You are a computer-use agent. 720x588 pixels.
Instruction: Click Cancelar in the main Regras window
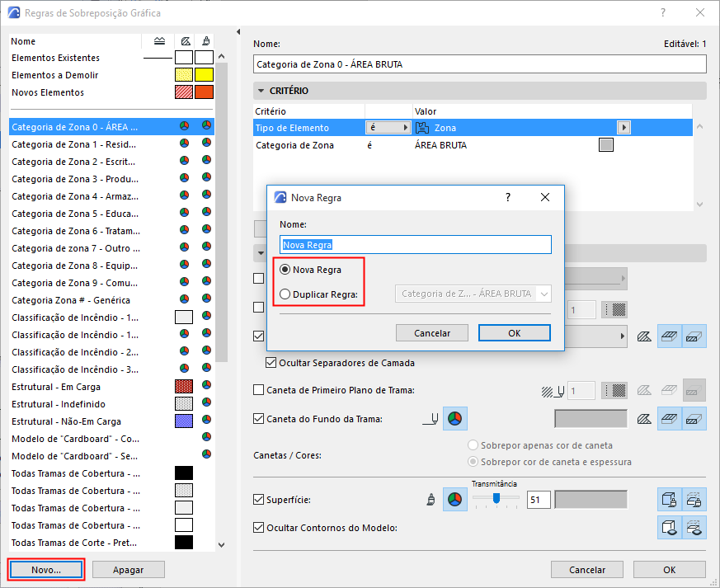point(587,570)
